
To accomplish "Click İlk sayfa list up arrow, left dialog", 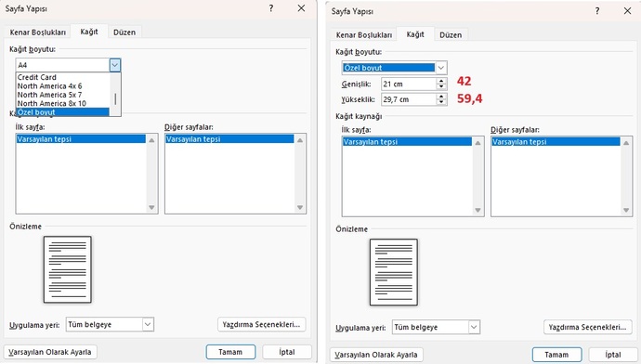I will (151, 140).
